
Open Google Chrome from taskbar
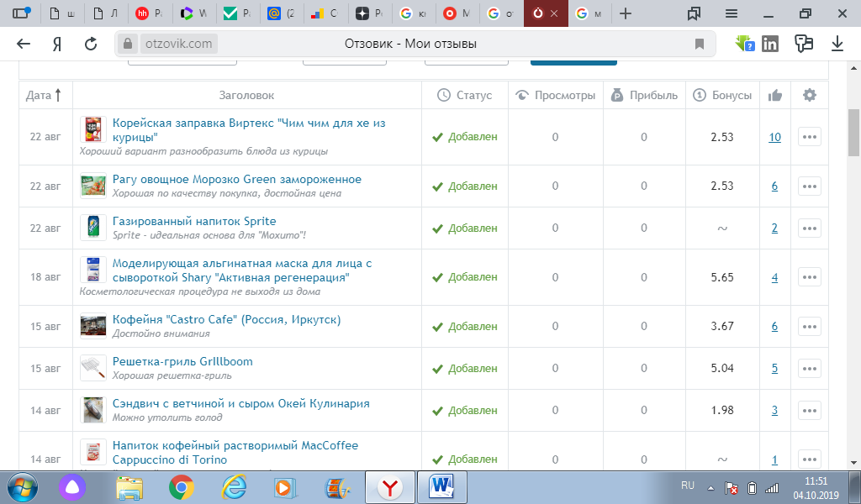coord(182,487)
